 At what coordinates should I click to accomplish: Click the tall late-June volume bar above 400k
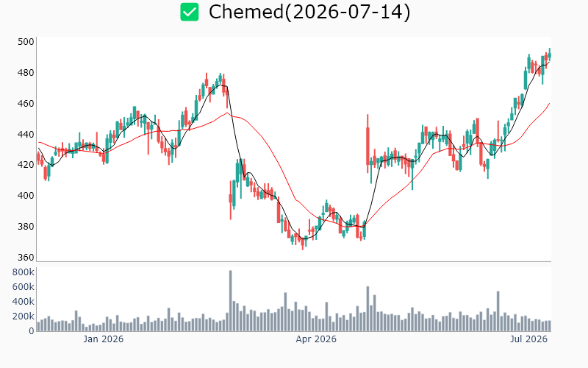pos(498,311)
